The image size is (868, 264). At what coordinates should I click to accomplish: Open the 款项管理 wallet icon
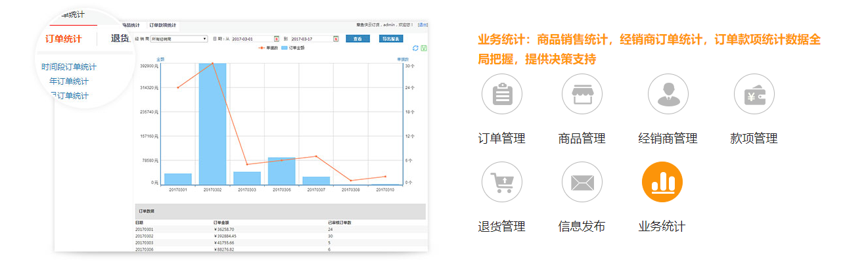click(x=754, y=94)
